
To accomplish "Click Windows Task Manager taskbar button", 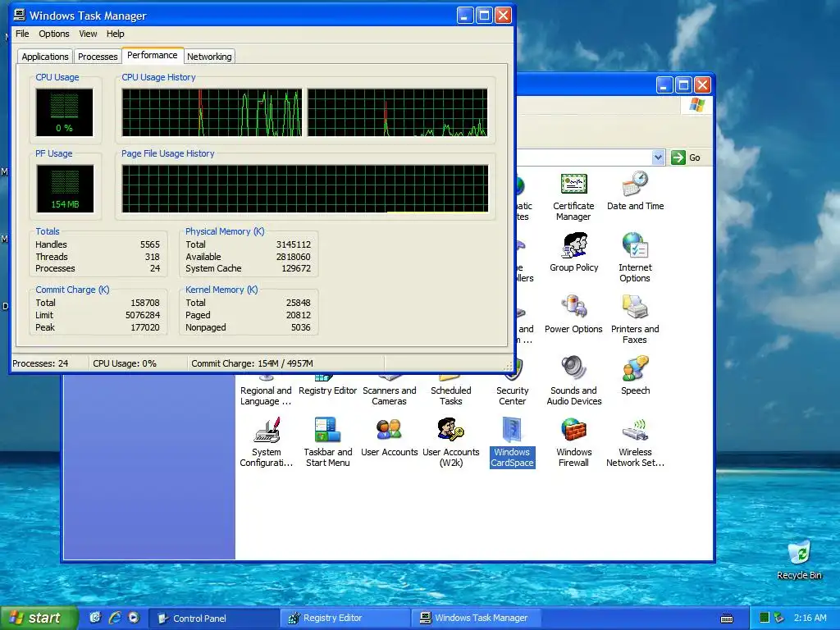I will pyautogui.click(x=476, y=619).
